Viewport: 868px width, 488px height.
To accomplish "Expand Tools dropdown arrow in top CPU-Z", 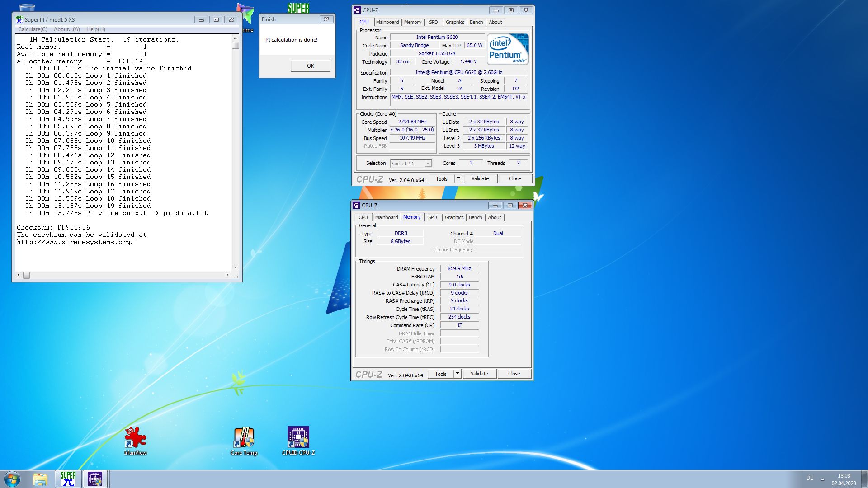I will tap(458, 179).
